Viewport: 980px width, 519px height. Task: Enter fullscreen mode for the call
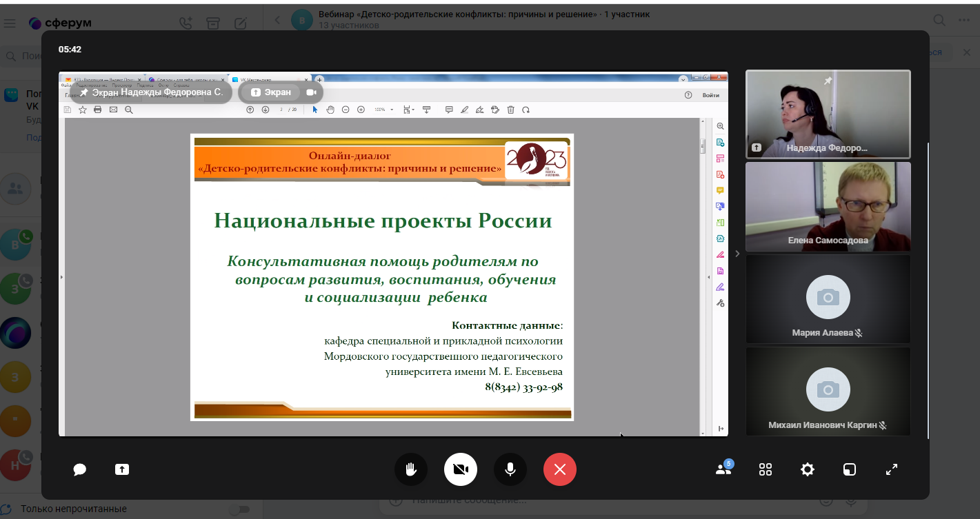click(x=891, y=470)
